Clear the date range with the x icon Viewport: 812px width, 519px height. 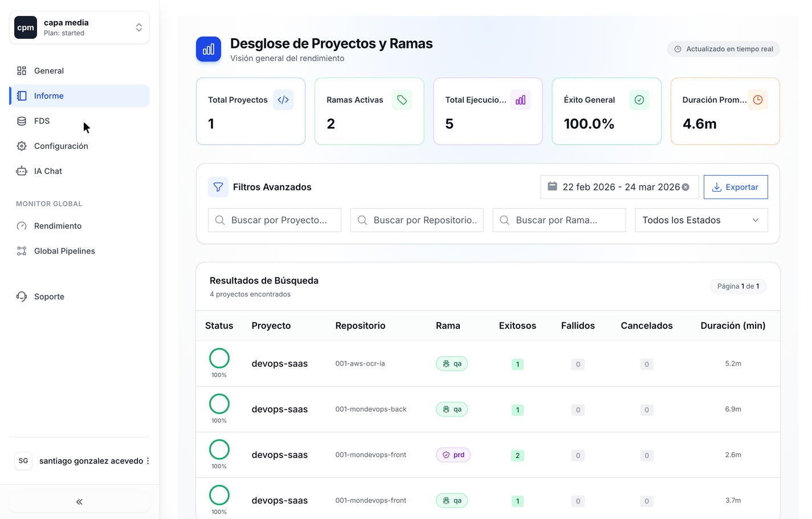click(x=685, y=187)
